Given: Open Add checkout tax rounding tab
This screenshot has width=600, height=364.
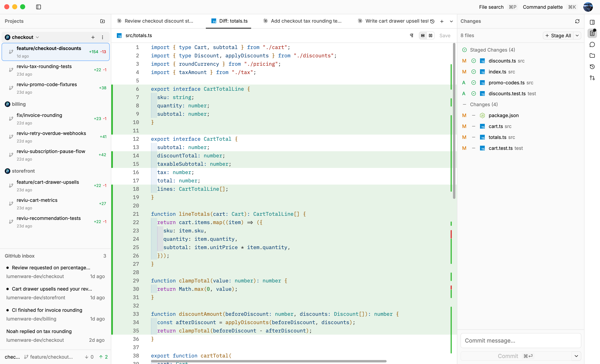Looking at the screenshot, I should coord(302,21).
